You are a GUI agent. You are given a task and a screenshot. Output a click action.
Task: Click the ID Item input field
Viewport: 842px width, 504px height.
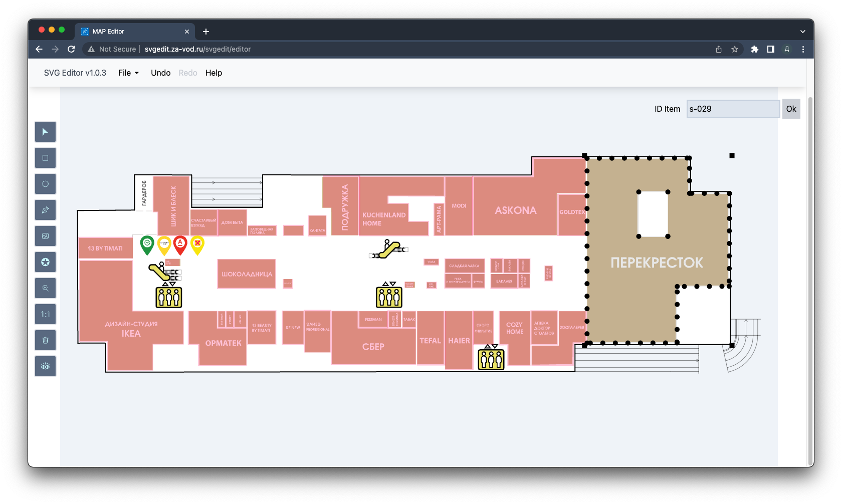click(x=733, y=109)
